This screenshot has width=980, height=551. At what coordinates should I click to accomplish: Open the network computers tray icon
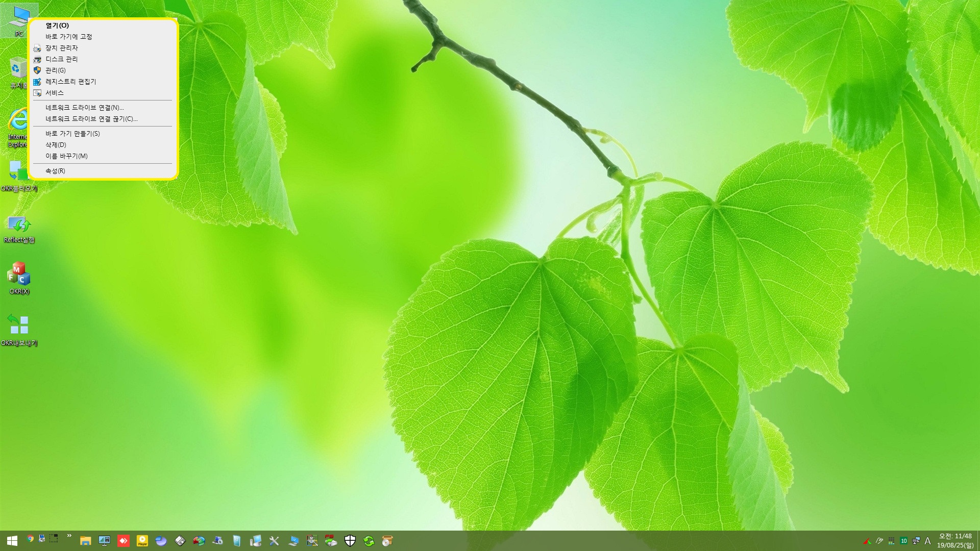[x=916, y=541]
